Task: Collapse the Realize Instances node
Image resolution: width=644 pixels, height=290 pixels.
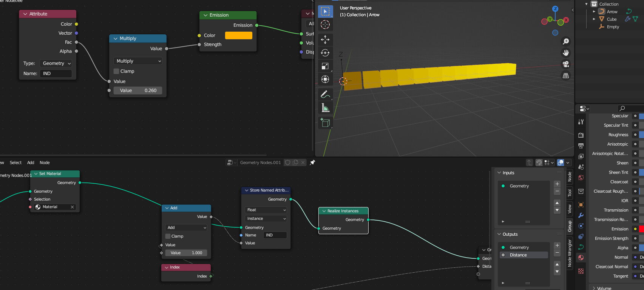Action: [x=324, y=211]
